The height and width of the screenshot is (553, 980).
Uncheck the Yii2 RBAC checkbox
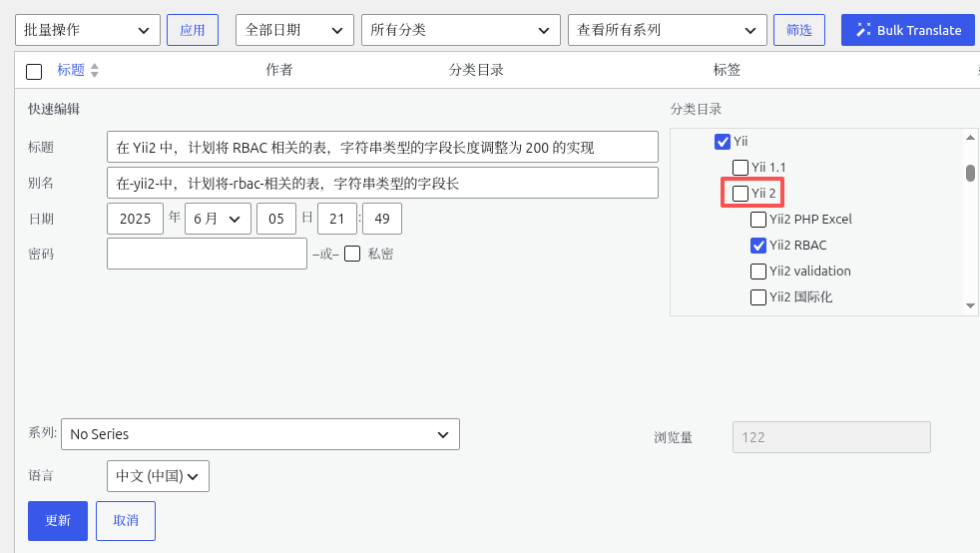click(x=758, y=246)
